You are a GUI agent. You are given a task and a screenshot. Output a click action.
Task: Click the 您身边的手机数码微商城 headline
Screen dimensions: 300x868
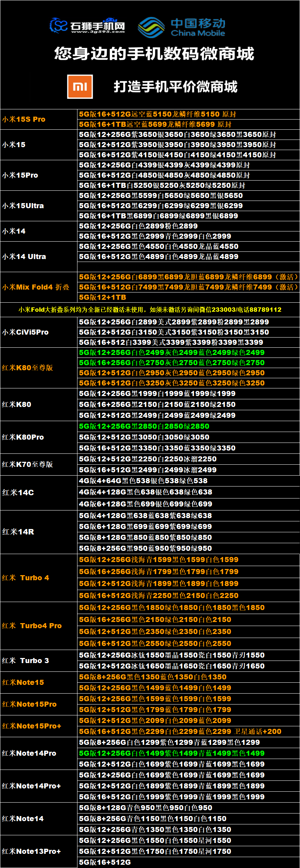(154, 54)
